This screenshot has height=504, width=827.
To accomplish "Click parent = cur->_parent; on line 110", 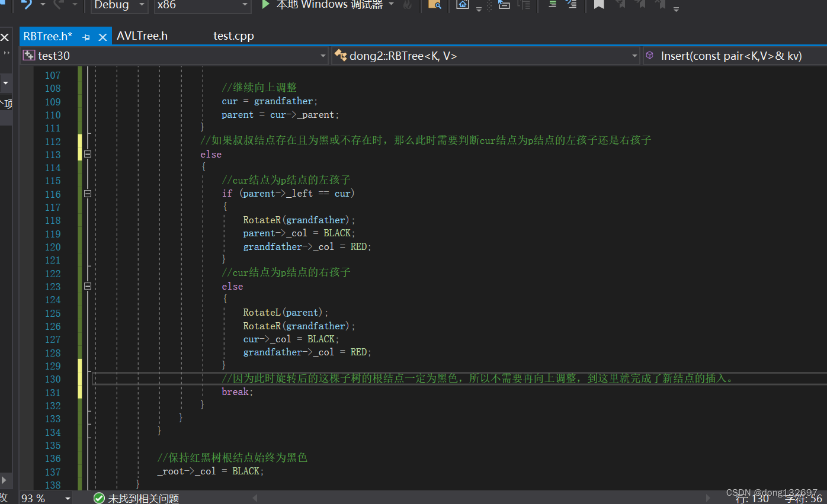I will point(280,115).
